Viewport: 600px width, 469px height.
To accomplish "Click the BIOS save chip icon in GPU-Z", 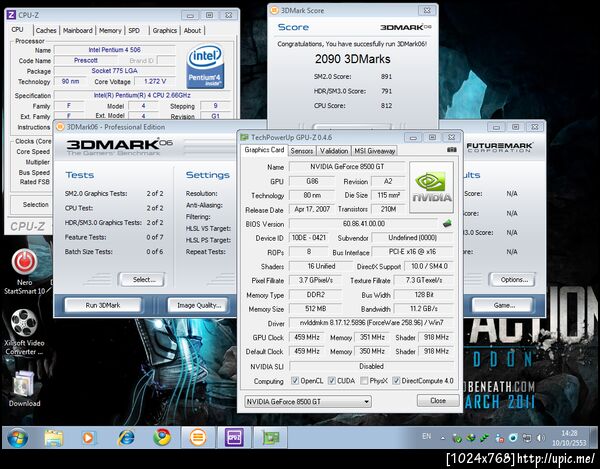I will [x=447, y=223].
